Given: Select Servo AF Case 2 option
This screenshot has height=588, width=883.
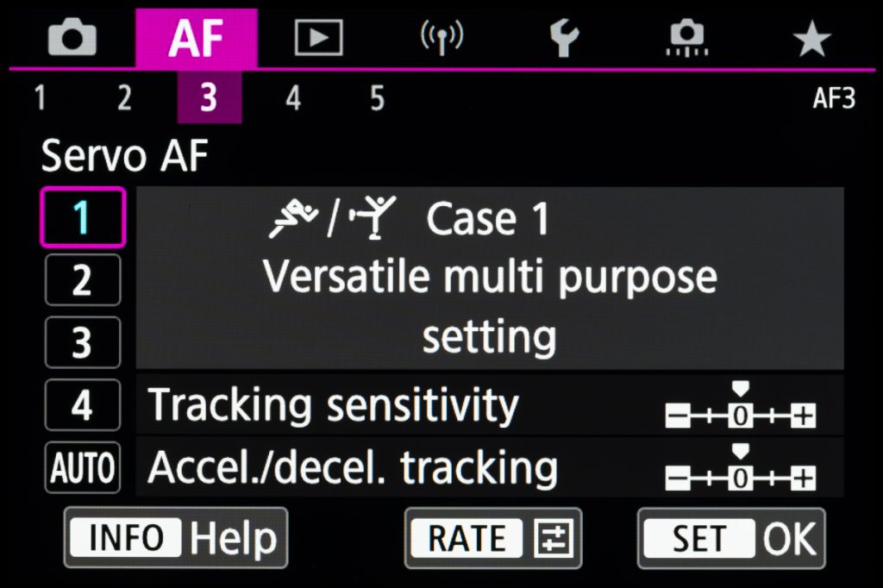Looking at the screenshot, I should [82, 280].
